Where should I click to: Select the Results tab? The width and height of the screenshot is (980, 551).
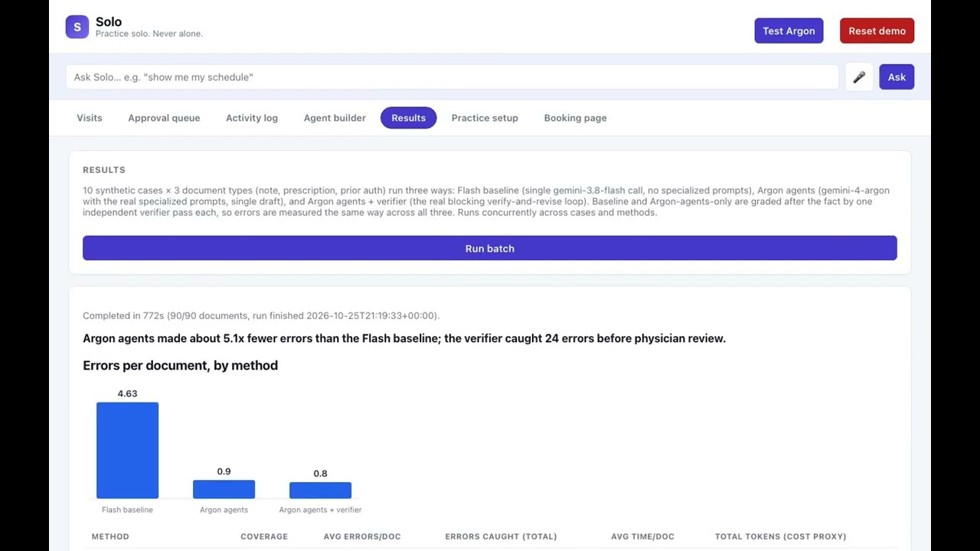click(x=408, y=118)
